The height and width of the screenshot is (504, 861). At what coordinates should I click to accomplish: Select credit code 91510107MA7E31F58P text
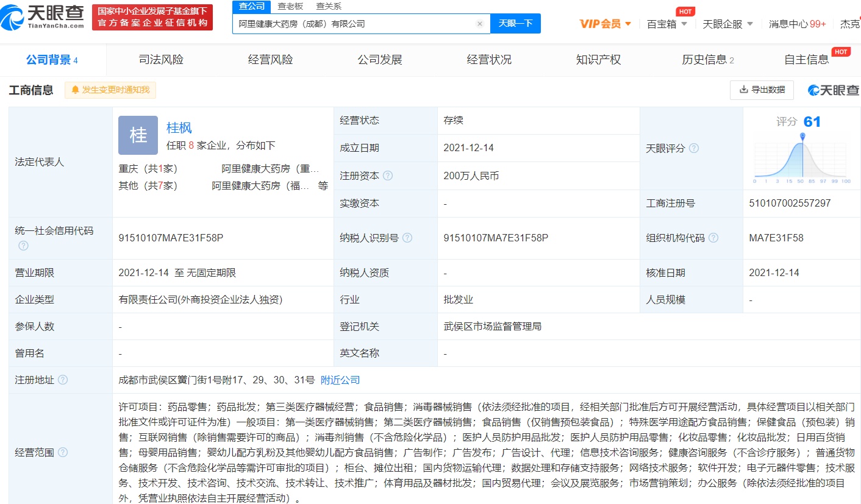[x=171, y=238]
